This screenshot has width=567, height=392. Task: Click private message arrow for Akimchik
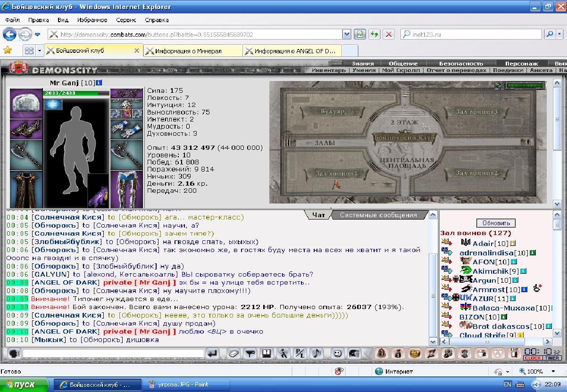pos(446,270)
